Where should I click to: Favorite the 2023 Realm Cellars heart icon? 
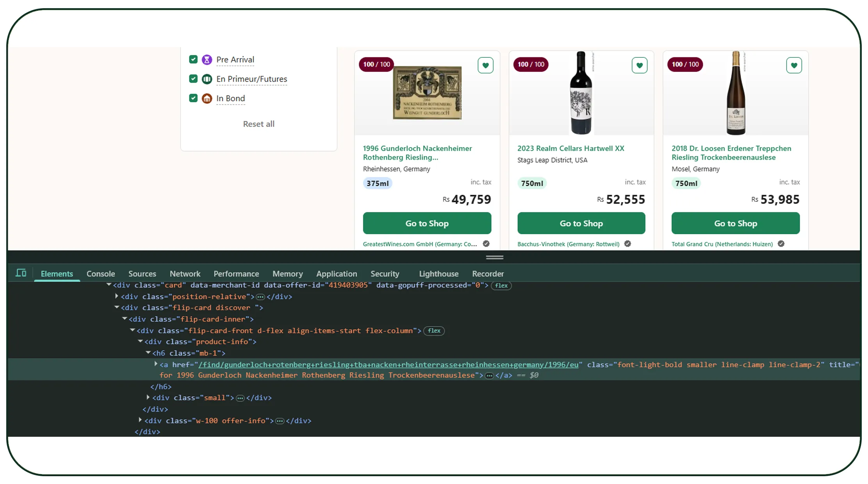coord(640,65)
